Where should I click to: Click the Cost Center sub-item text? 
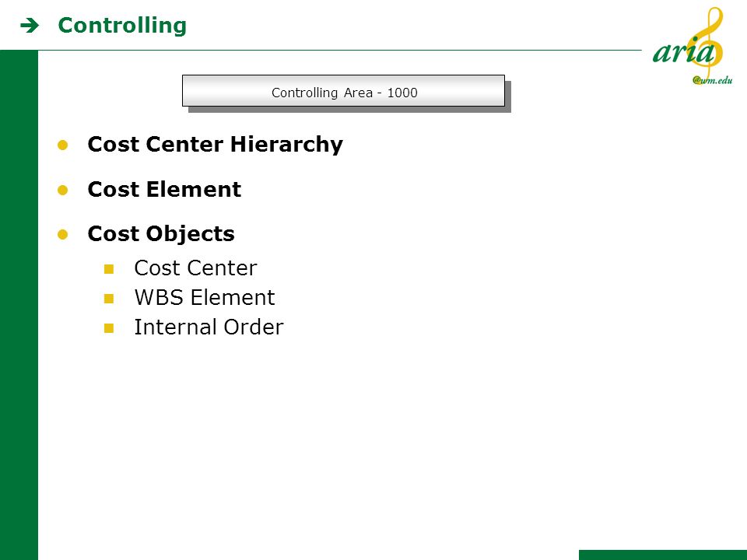[x=195, y=268]
